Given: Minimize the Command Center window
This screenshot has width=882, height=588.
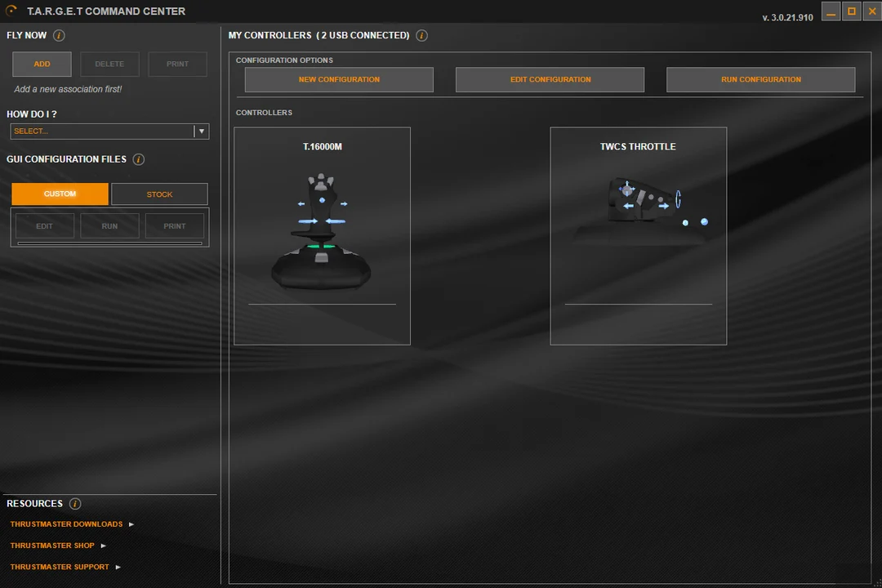Looking at the screenshot, I should pos(831,11).
